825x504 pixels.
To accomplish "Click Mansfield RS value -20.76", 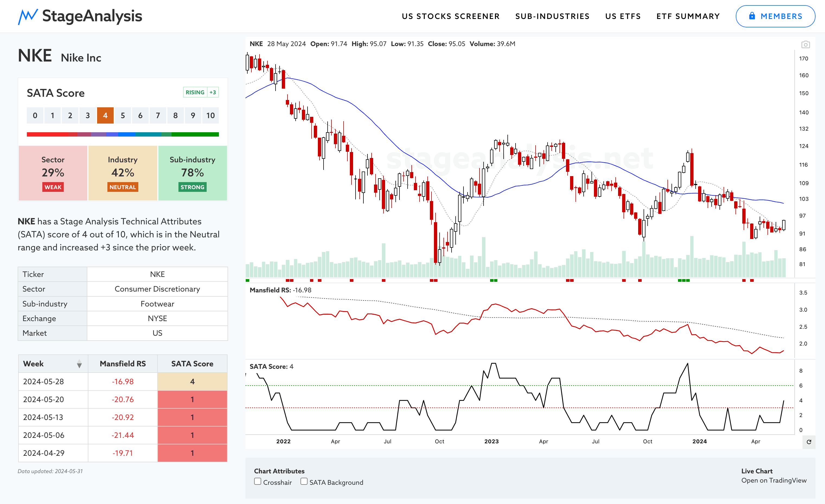I will click(x=123, y=399).
